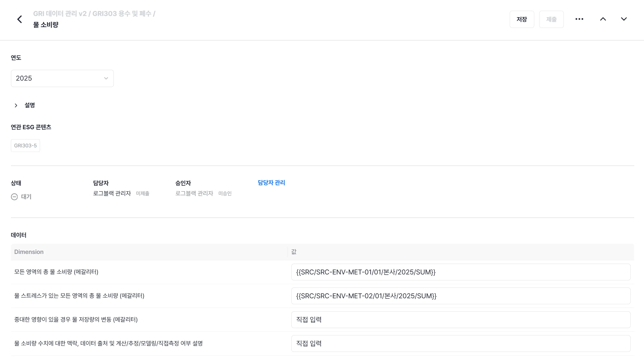Click the SRC-ENV-MET-02 value field
Viewport: 644px width, 360px height.
(460, 296)
